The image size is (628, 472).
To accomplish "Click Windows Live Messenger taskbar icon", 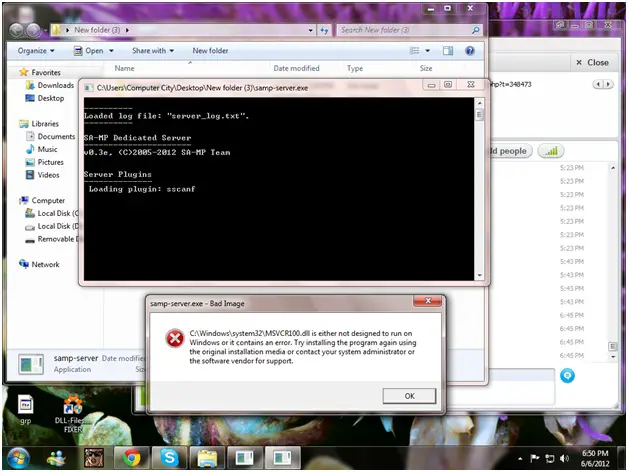I will [x=56, y=458].
